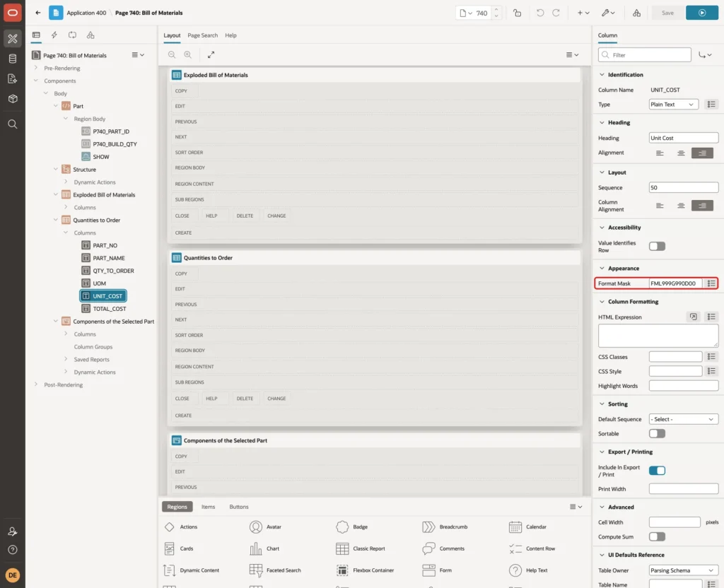Image resolution: width=724 pixels, height=588 pixels.
Task: Open the Processing tab icon
Action: [x=72, y=35]
